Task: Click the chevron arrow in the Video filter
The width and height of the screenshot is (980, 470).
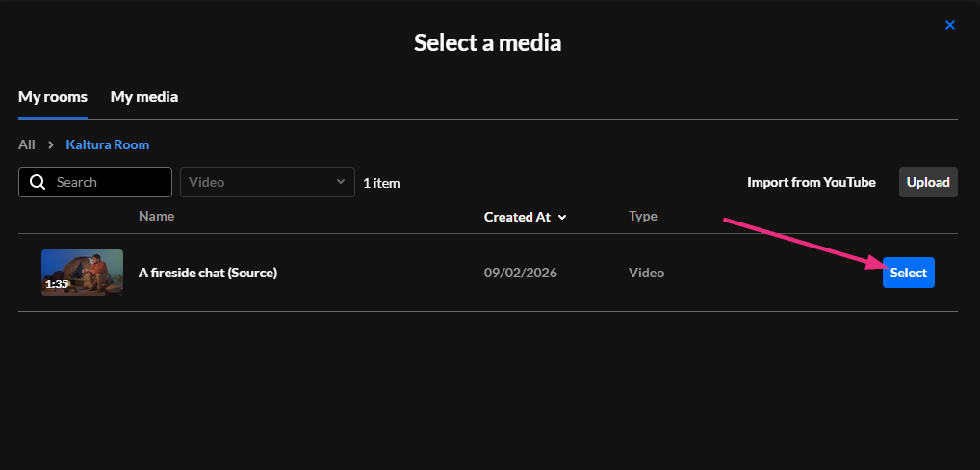Action: point(340,181)
